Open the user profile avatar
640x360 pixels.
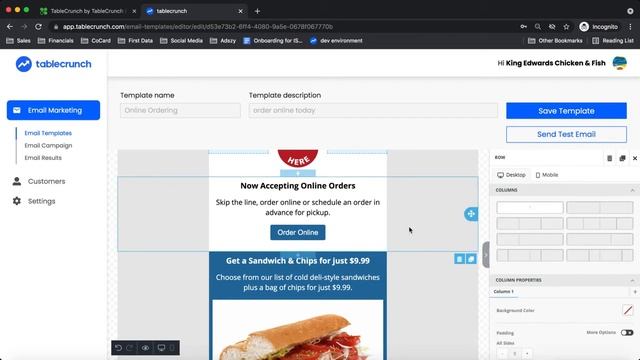coord(620,63)
